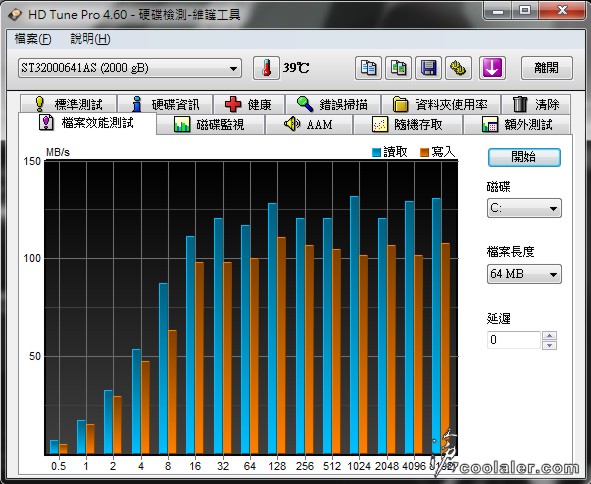Image resolution: width=591 pixels, height=484 pixels.
Task: Switch to the 清除 tab
Action: [x=536, y=104]
